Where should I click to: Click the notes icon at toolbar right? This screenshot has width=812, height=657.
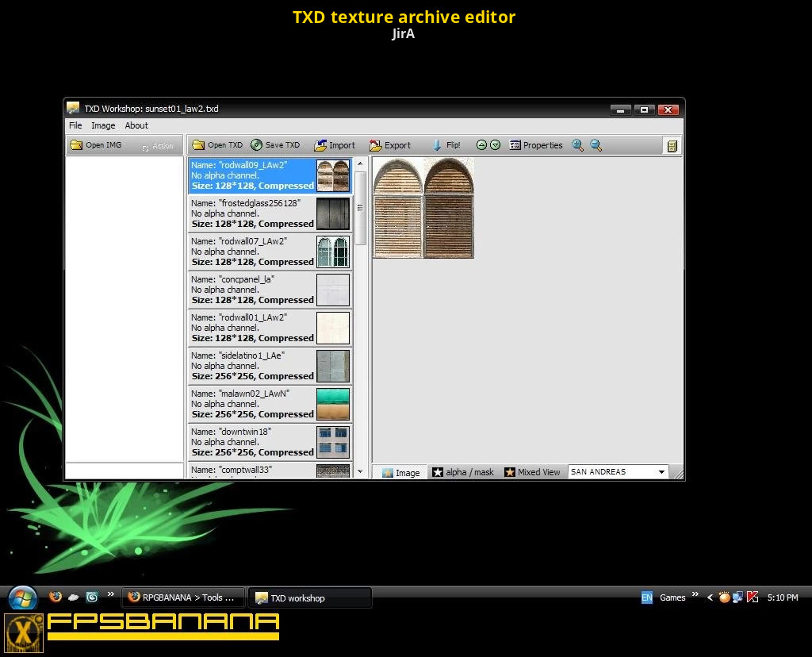672,146
